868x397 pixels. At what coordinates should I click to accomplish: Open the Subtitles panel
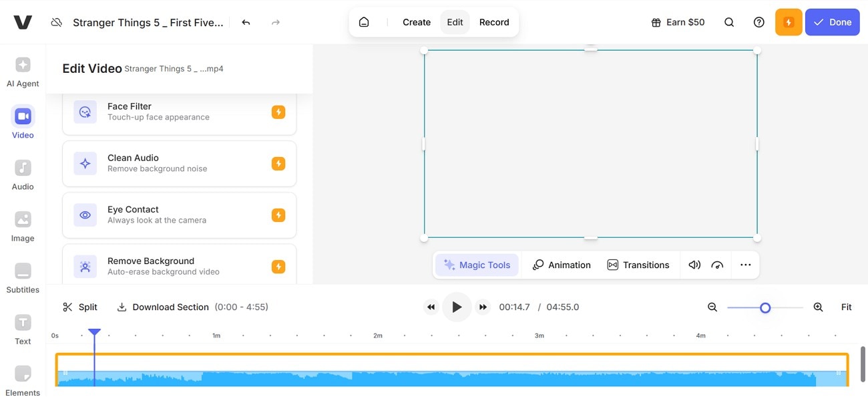(22, 277)
